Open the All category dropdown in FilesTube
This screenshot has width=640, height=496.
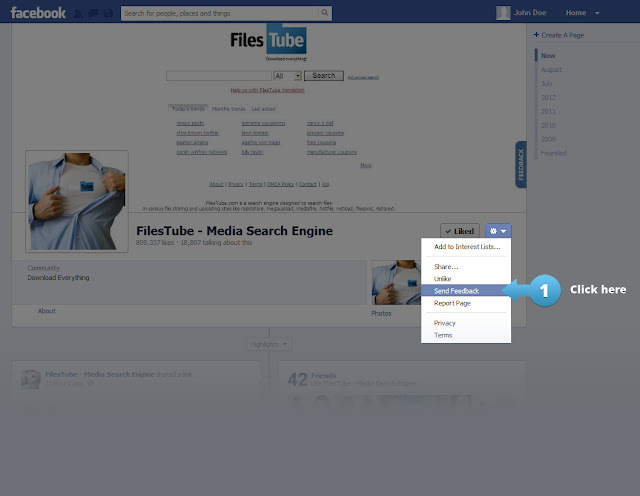click(x=287, y=76)
